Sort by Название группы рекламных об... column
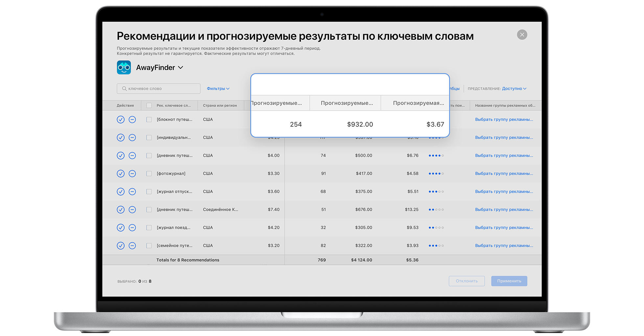Screen dimensions: 644x336 click(x=505, y=106)
